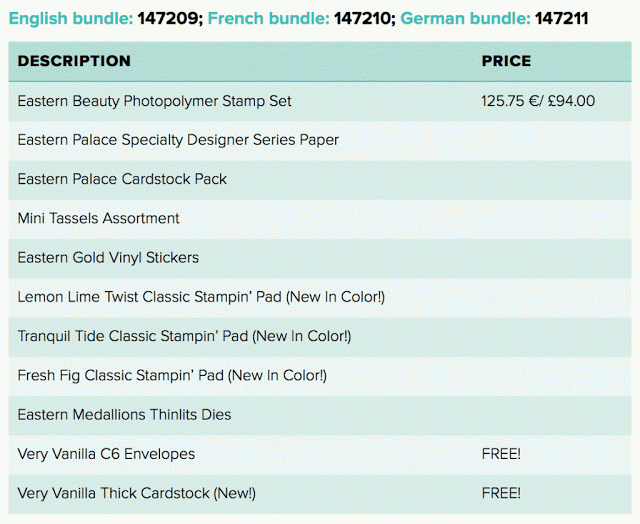The image size is (640, 524).
Task: Select the Mini Tassels Assortment item
Action: 98,218
